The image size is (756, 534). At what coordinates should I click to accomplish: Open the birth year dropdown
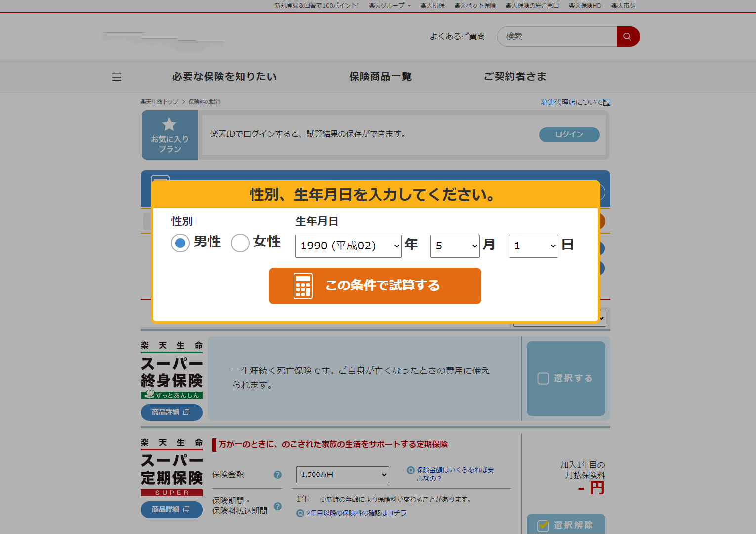(x=348, y=246)
